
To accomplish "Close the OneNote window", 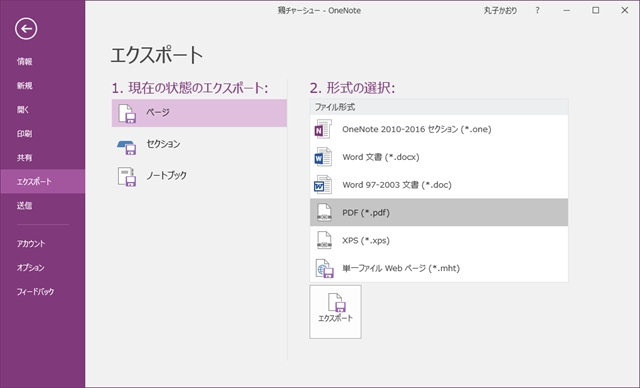I will tap(624, 11).
